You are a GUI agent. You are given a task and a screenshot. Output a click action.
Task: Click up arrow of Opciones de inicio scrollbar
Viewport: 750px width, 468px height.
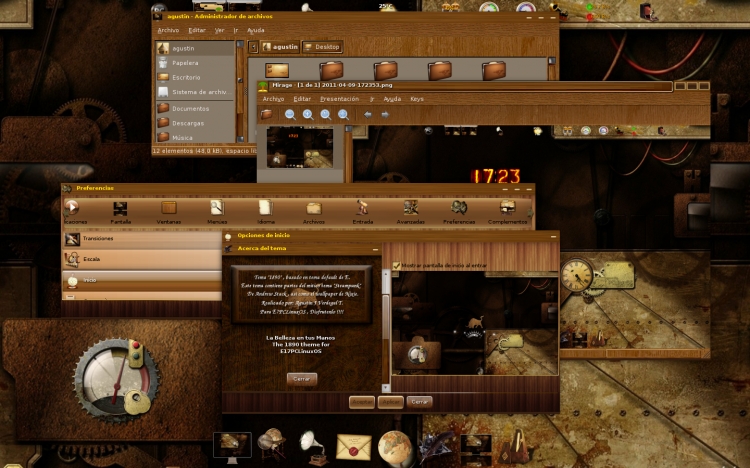[386, 273]
